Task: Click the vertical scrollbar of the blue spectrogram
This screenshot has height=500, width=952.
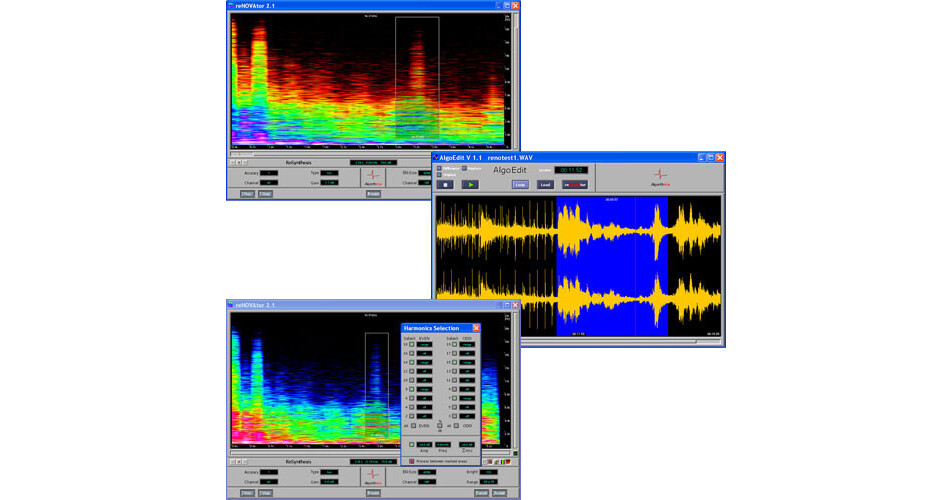Action: tap(515, 380)
